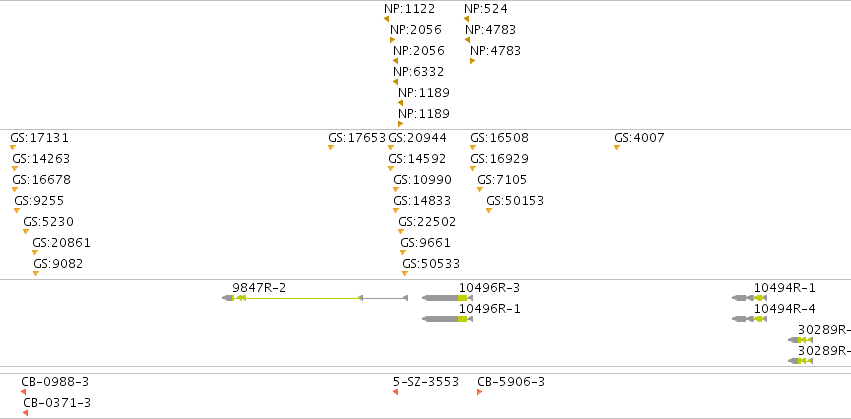
Task: Select the GS:9082 insertion marker
Action: coord(36,274)
